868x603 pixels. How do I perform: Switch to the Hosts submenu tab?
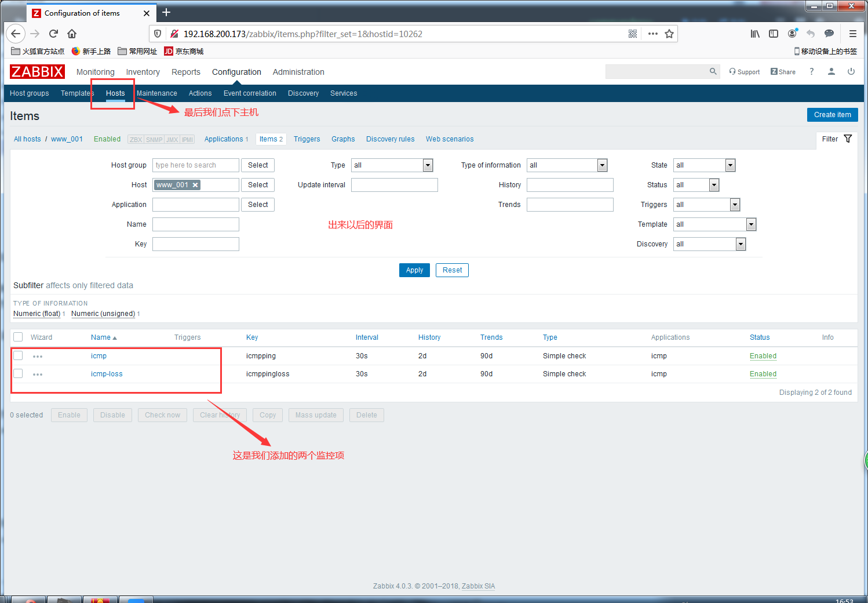(x=115, y=93)
